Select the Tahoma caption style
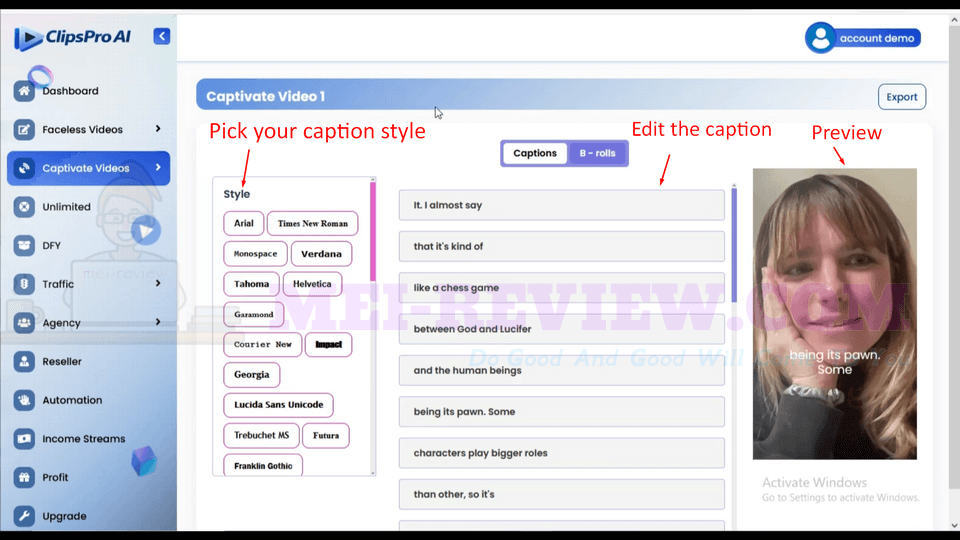This screenshot has width=960, height=540. click(x=252, y=283)
